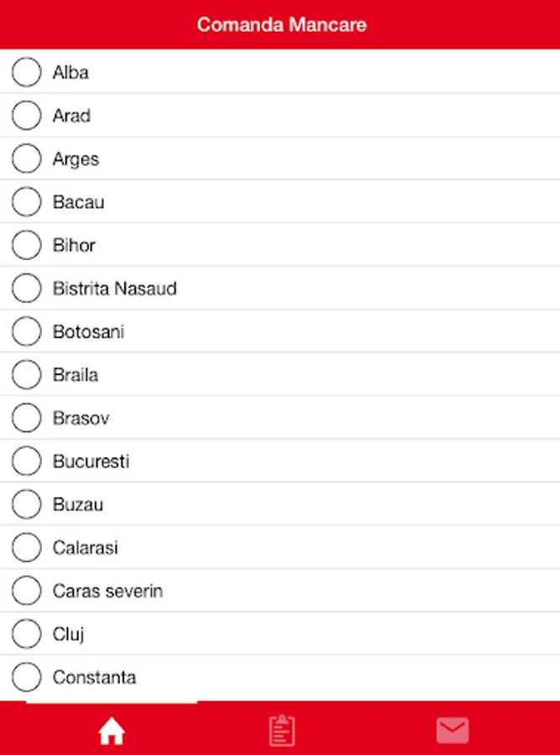560x755 pixels.
Task: Open the Home tab icon
Action: click(111, 731)
